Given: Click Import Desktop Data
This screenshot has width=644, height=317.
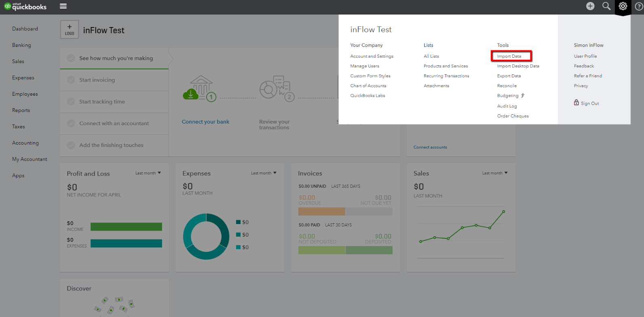Looking at the screenshot, I should click(x=518, y=66).
